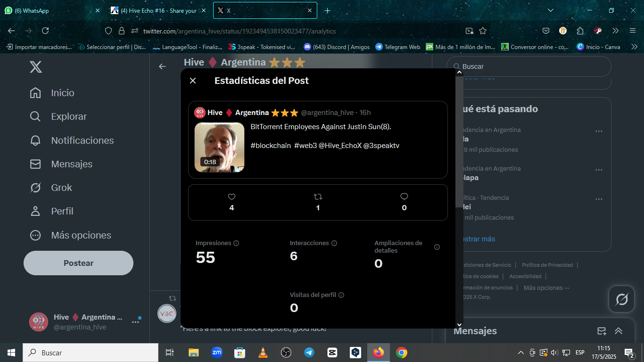Expand Más opciones in the sidebar
Image resolution: width=644 pixels, height=362 pixels.
[70, 235]
